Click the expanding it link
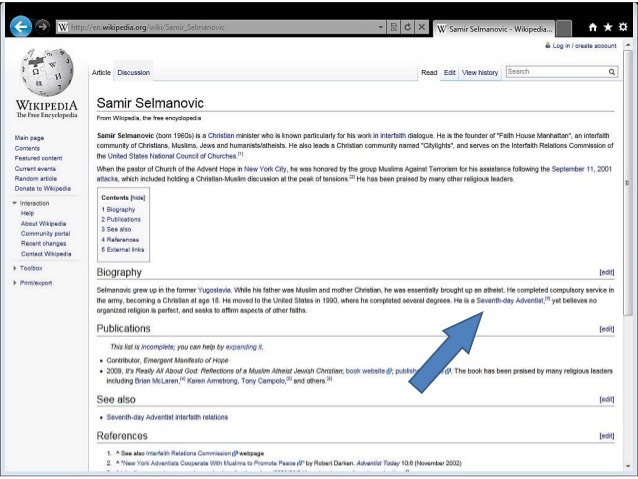The image size is (638, 479). click(x=244, y=347)
